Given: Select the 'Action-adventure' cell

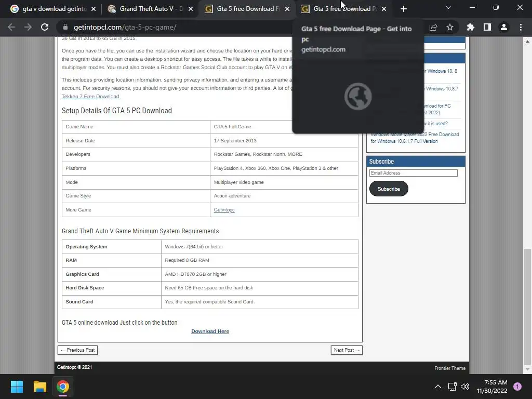Looking at the screenshot, I should point(284,196).
